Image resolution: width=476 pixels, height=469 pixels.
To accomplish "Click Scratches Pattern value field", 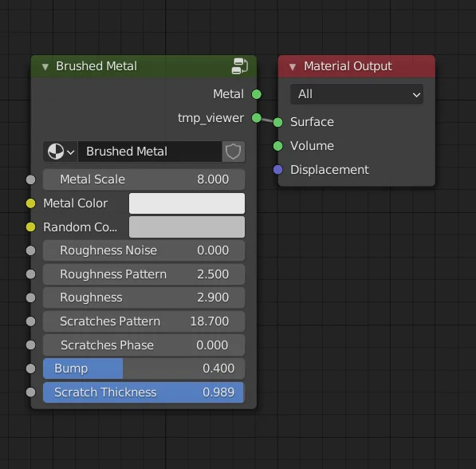I will pos(144,321).
